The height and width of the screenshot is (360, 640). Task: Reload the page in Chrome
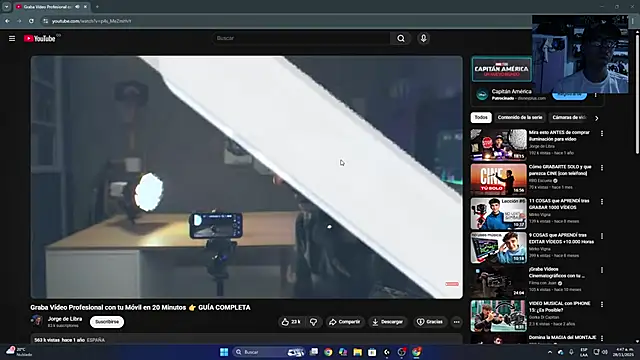(x=31, y=21)
